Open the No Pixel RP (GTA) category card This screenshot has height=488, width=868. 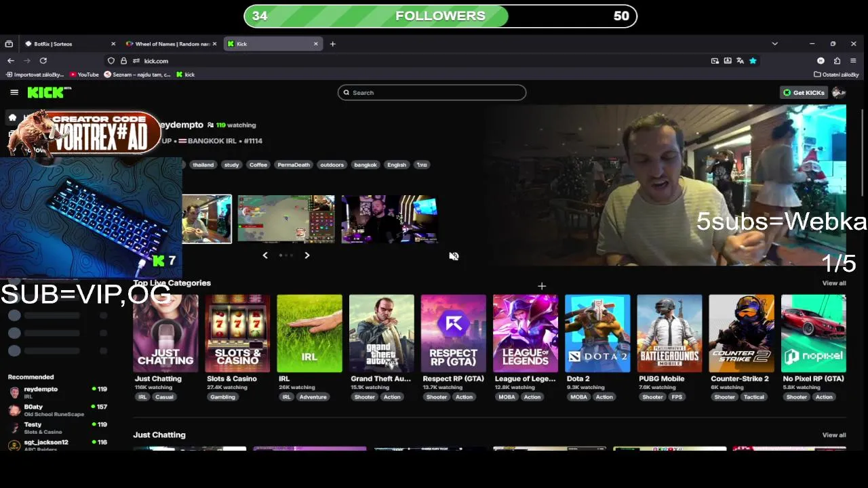click(x=813, y=333)
